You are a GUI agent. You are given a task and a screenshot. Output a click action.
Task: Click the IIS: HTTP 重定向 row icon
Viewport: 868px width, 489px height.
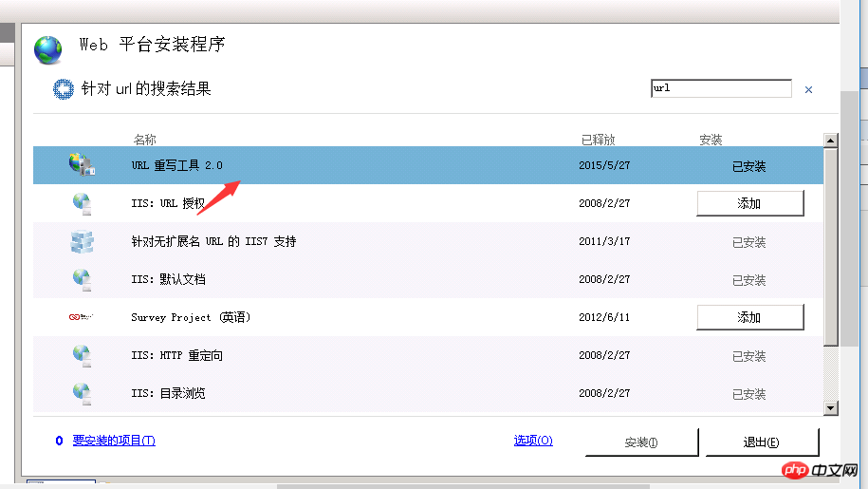click(x=82, y=355)
